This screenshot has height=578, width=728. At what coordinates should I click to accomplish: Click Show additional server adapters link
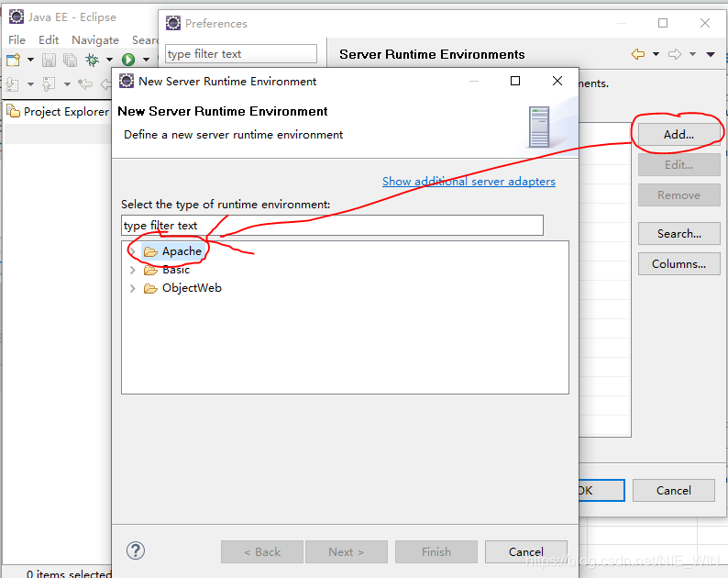(469, 182)
